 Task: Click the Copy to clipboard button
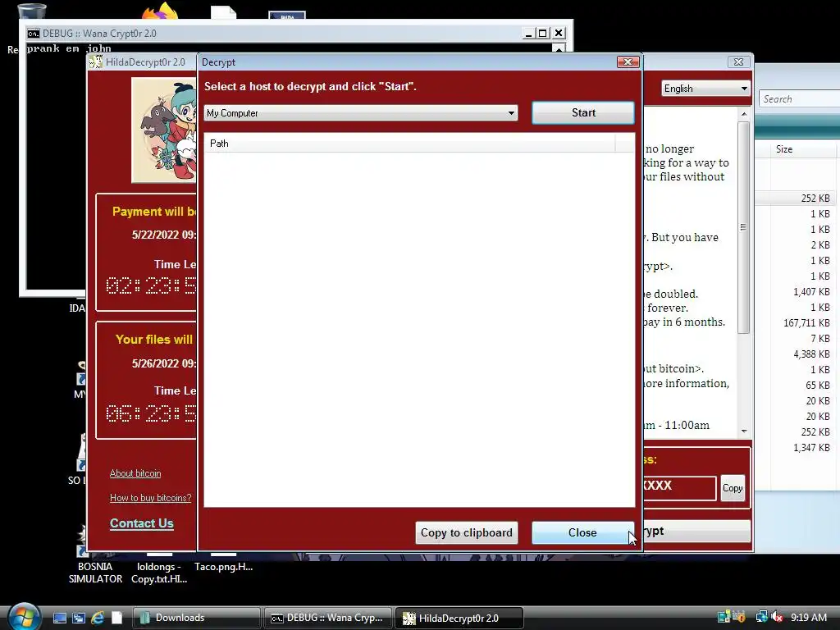(x=466, y=532)
